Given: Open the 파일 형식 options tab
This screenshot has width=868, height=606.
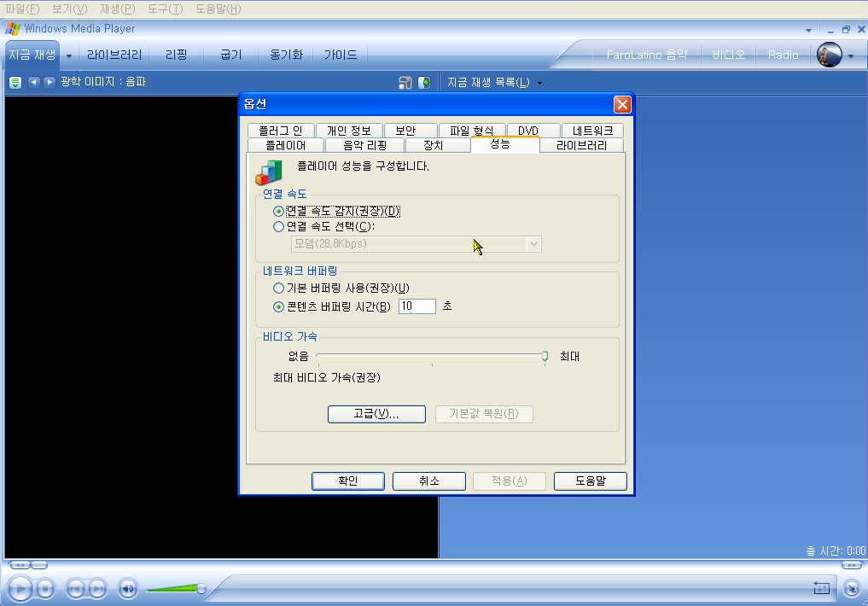Looking at the screenshot, I should click(x=472, y=131).
